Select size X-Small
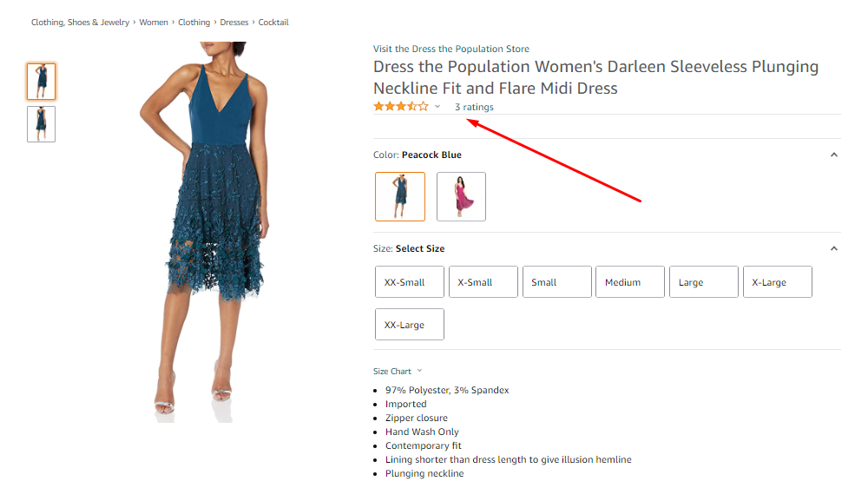868x501 pixels. (483, 282)
